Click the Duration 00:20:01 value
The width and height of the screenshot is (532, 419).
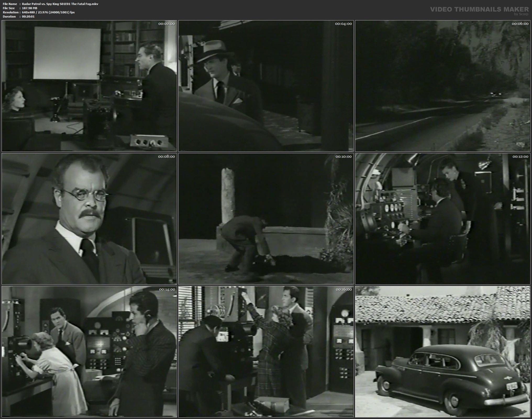[x=28, y=17]
